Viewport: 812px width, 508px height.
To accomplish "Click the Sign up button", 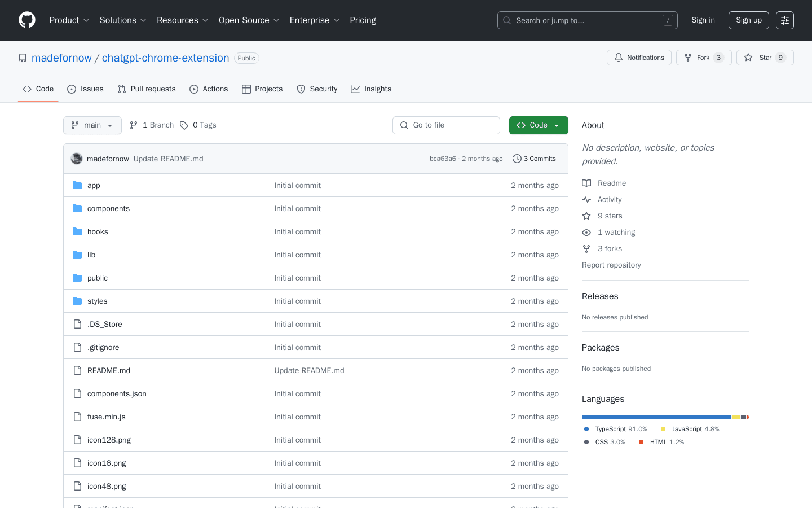I will point(749,20).
